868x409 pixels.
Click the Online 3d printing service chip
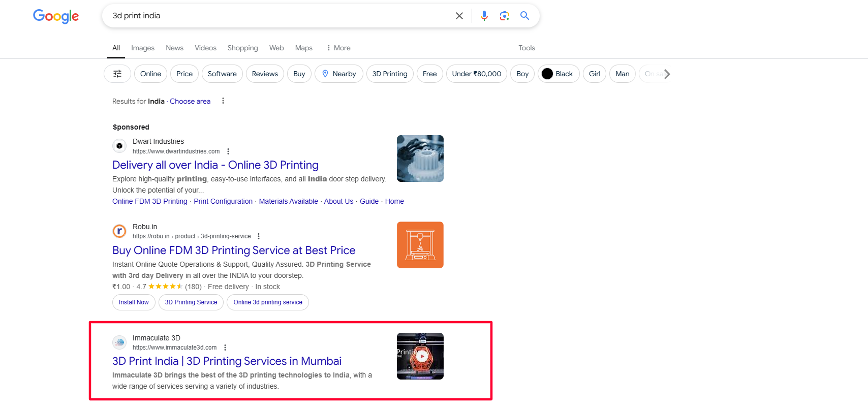[268, 302]
